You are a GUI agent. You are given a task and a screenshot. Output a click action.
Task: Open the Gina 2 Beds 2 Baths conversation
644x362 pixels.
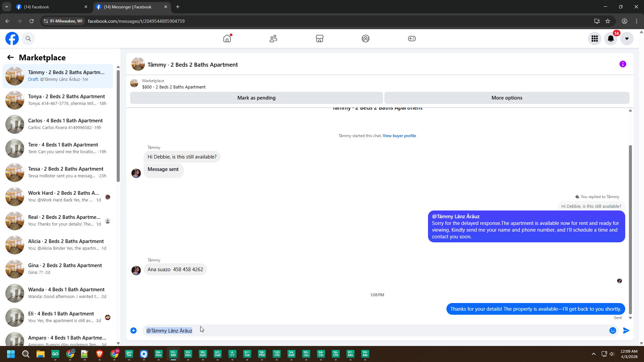pyautogui.click(x=58, y=269)
